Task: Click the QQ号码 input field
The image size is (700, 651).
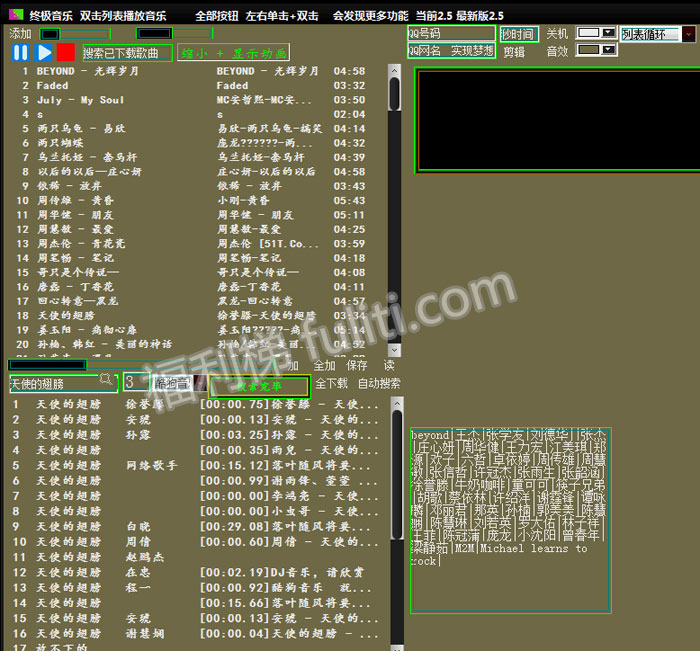Action: (x=450, y=34)
